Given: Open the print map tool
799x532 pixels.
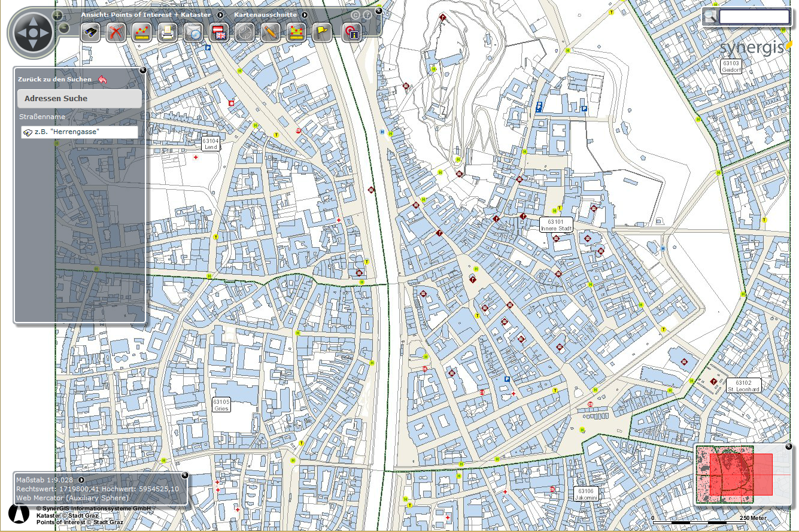Looking at the screenshot, I should 167,32.
